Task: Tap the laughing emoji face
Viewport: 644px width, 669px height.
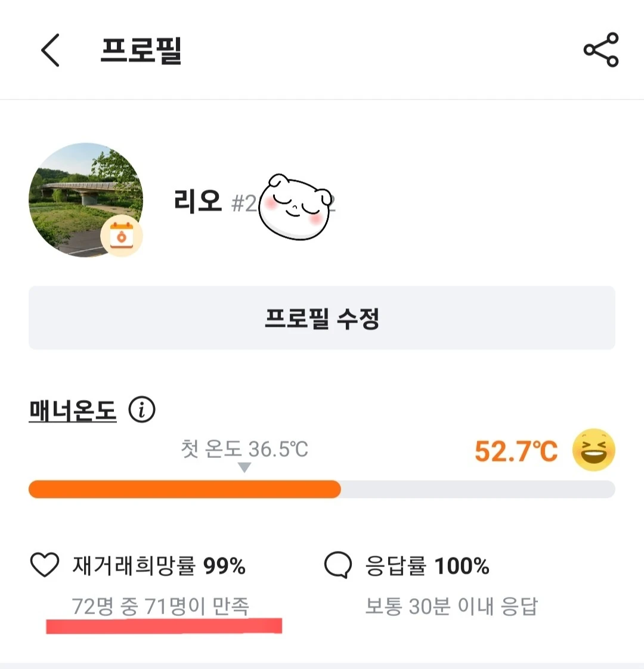Action: click(593, 450)
